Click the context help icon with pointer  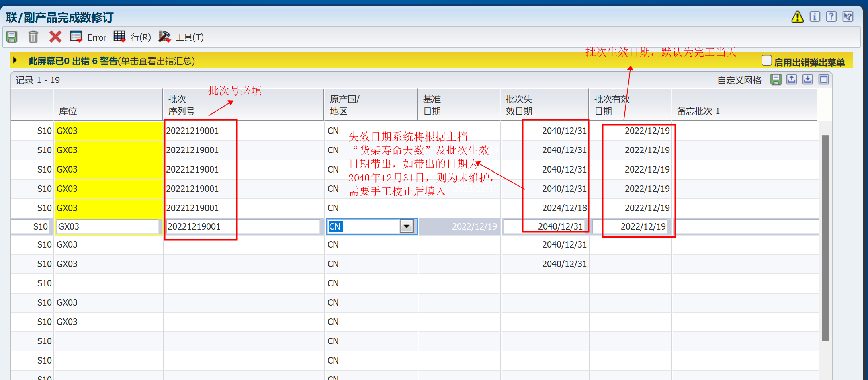(x=848, y=16)
